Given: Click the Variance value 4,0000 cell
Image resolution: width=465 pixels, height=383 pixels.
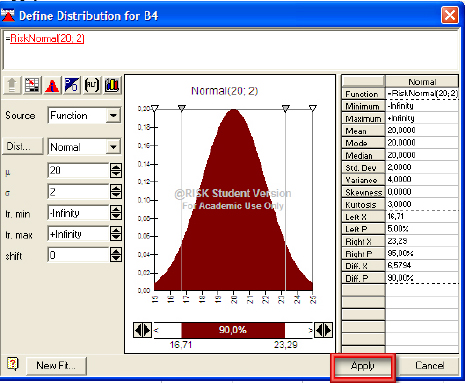Looking at the screenshot, I should click(x=423, y=180).
